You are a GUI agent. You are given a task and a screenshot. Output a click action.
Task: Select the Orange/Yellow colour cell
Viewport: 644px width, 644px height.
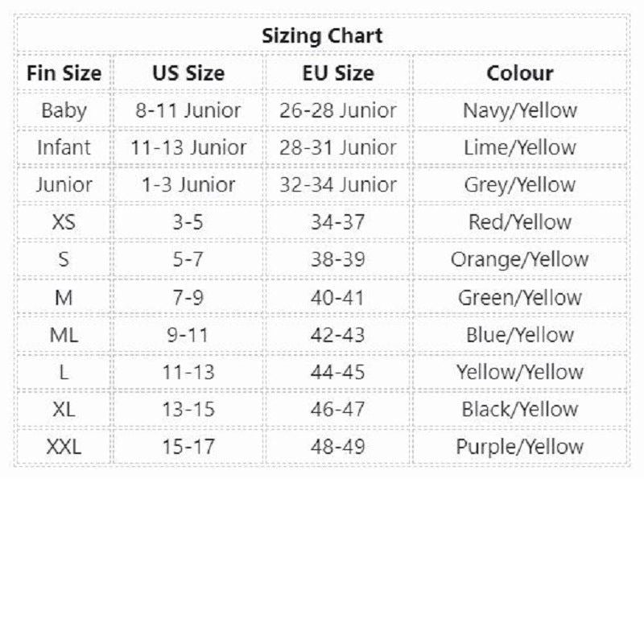(x=520, y=259)
